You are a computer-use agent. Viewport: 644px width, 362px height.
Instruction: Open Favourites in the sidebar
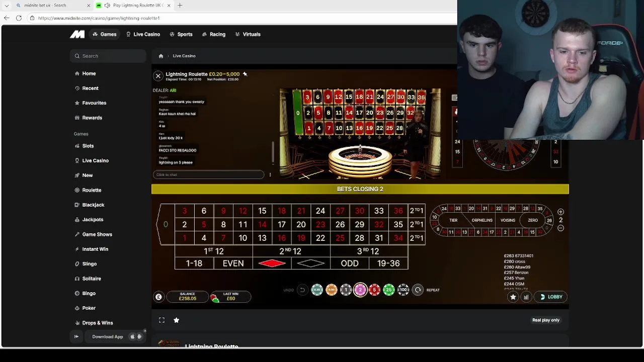click(x=90, y=103)
